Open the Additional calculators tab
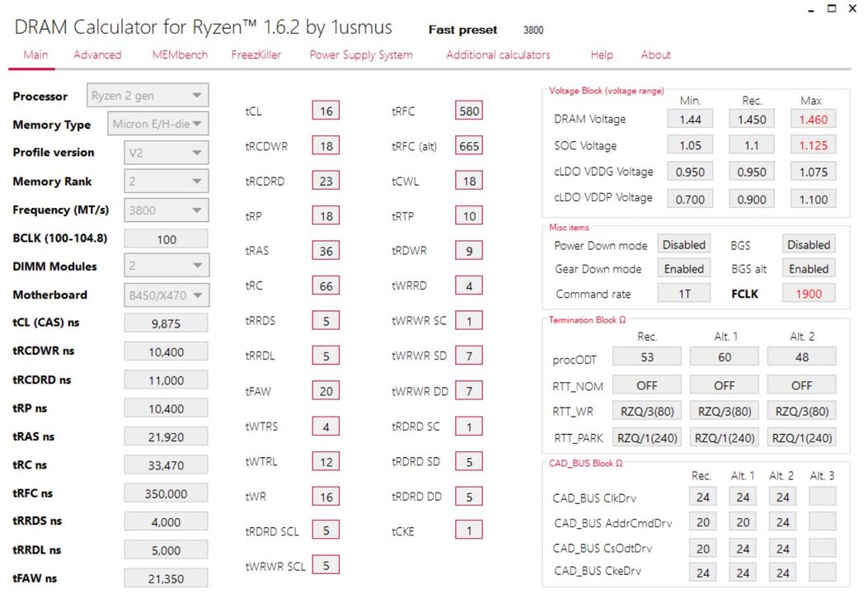This screenshot has width=868, height=594. 498,54
